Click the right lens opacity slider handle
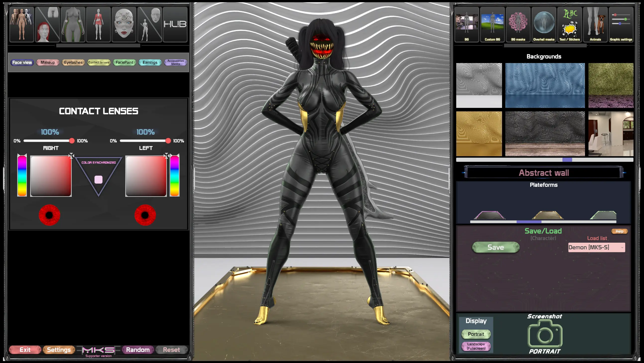Viewport: 644px width, 363px height. [x=72, y=141]
